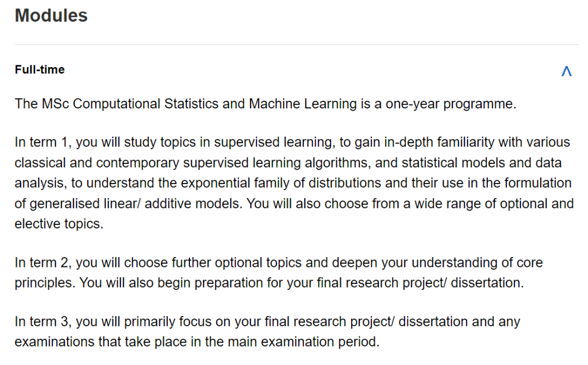Screen dimensions: 588x365
Task: Click the words "Machine Learning" in the first sentence
Action: (x=303, y=104)
